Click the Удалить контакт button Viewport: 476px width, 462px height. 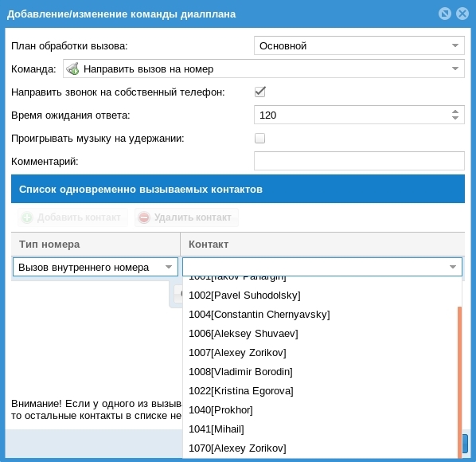click(x=186, y=217)
